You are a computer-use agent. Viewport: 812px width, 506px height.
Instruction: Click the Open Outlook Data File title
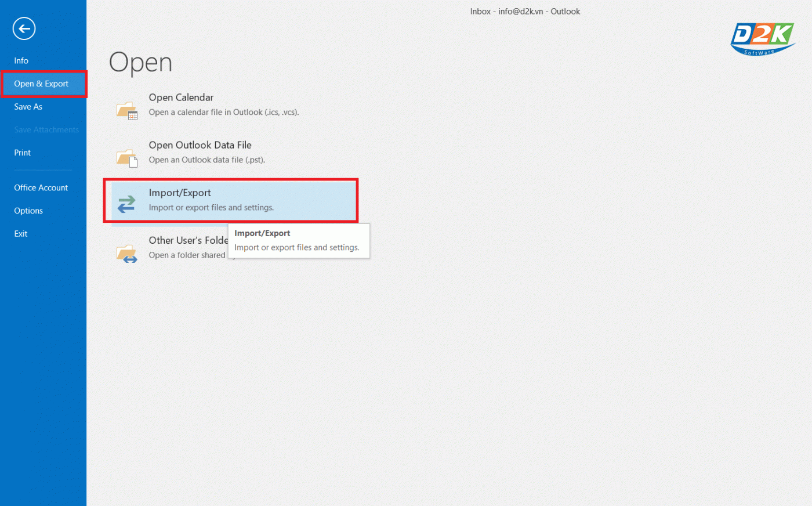(x=200, y=145)
